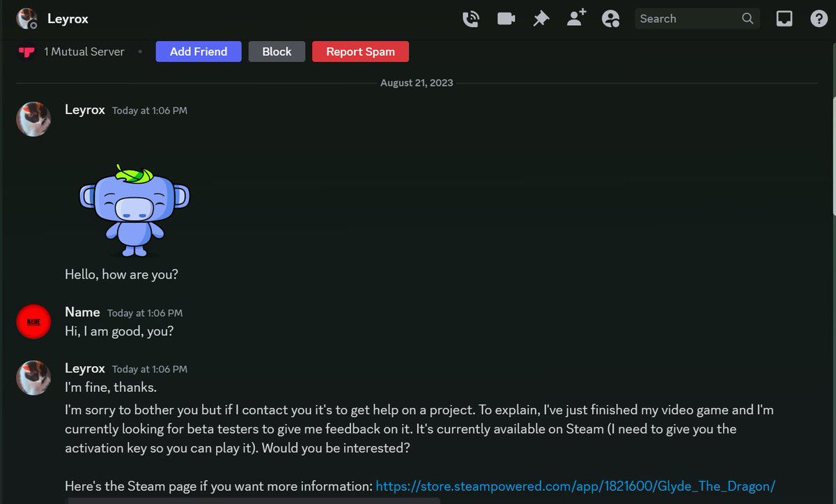Image resolution: width=836 pixels, height=504 pixels.
Task: Click Leyrox's avatar beside "I'm fine, thanks."
Action: pyautogui.click(x=33, y=378)
